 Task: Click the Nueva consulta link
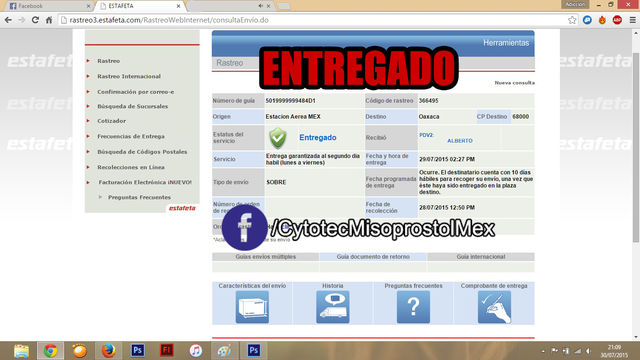514,83
